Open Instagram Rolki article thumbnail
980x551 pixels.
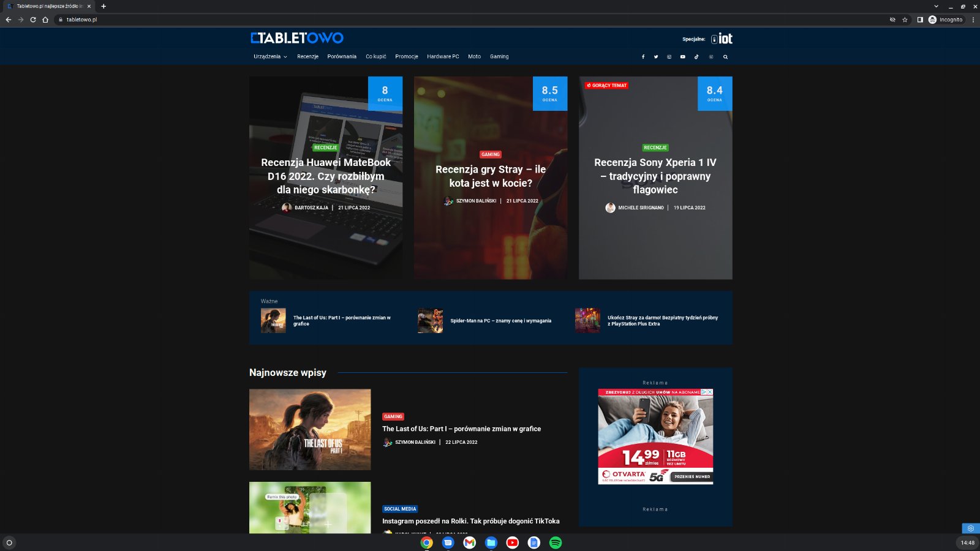click(x=310, y=508)
